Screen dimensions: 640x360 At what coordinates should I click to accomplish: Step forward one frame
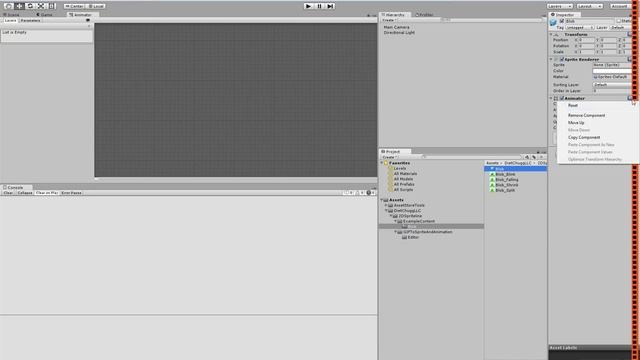point(330,6)
